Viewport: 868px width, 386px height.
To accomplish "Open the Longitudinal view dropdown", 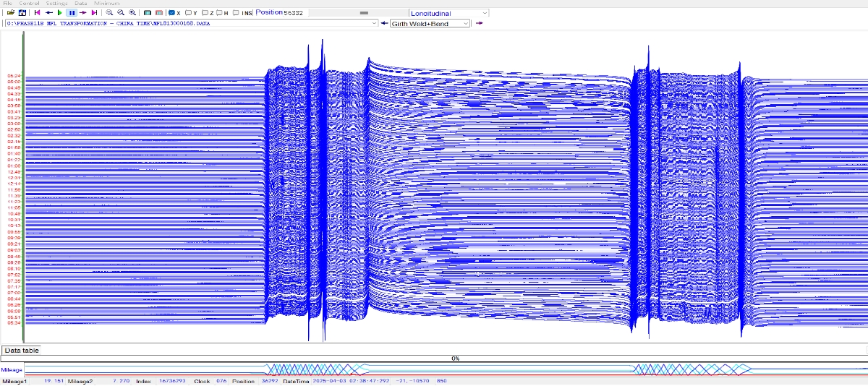I will 448,13.
